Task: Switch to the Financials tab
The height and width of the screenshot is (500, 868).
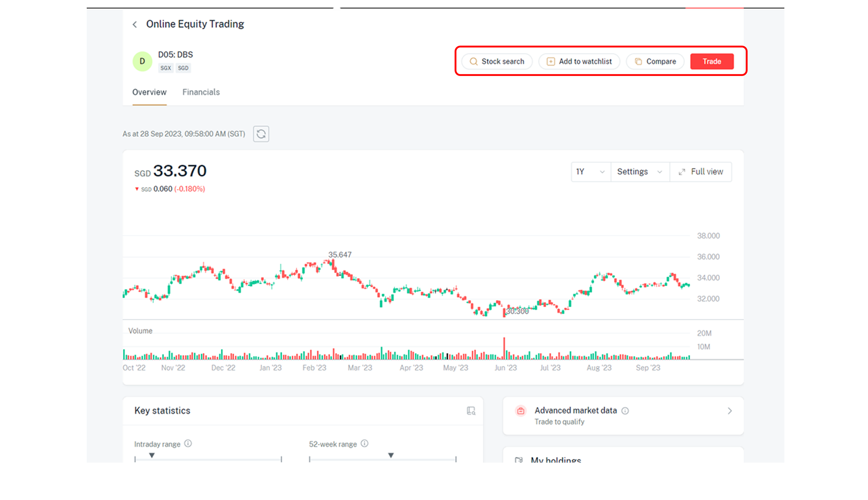Action: (x=201, y=92)
